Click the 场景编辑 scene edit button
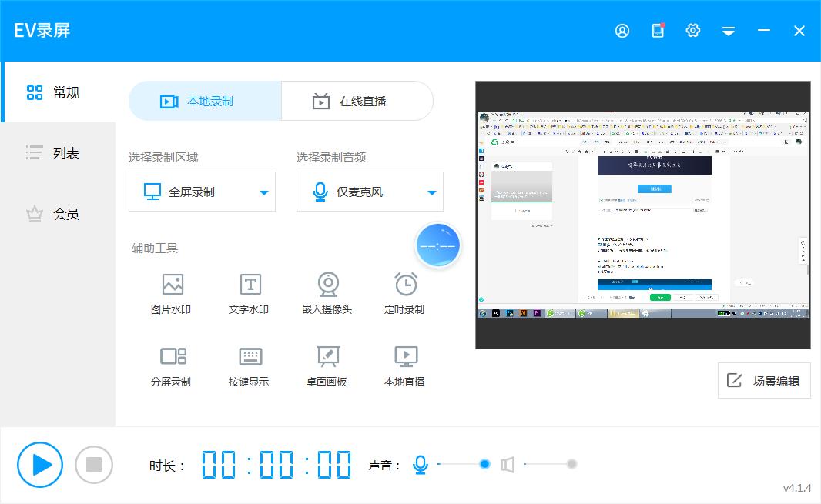The width and height of the screenshot is (821, 504). click(x=763, y=380)
